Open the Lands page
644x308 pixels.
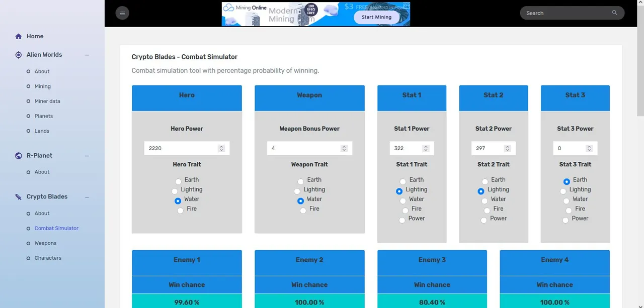[42, 131]
